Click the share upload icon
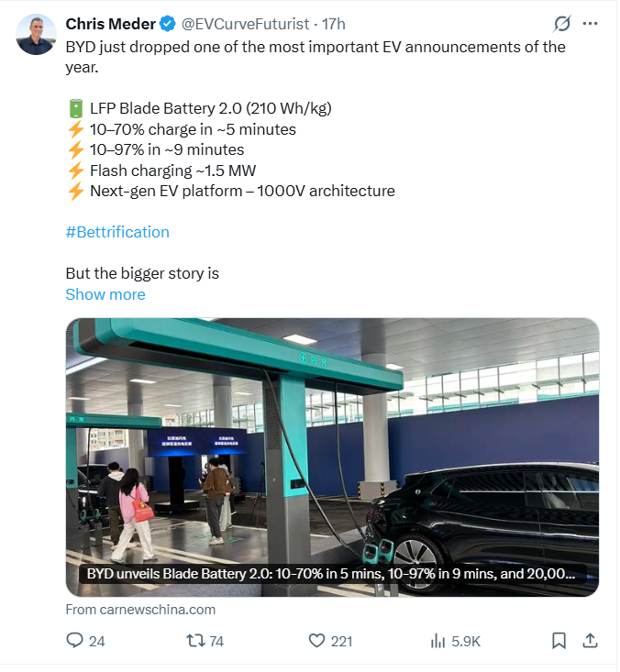Viewport: 620px width, 672px height. 591,641
